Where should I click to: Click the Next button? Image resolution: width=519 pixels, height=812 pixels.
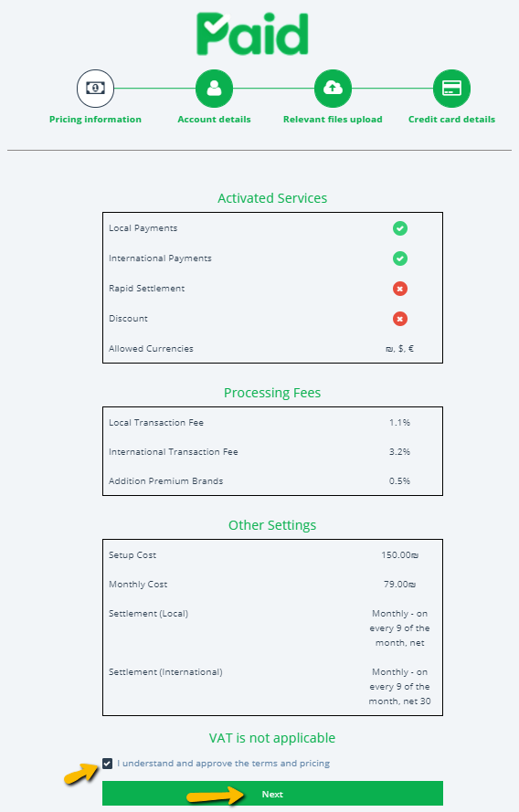click(272, 794)
